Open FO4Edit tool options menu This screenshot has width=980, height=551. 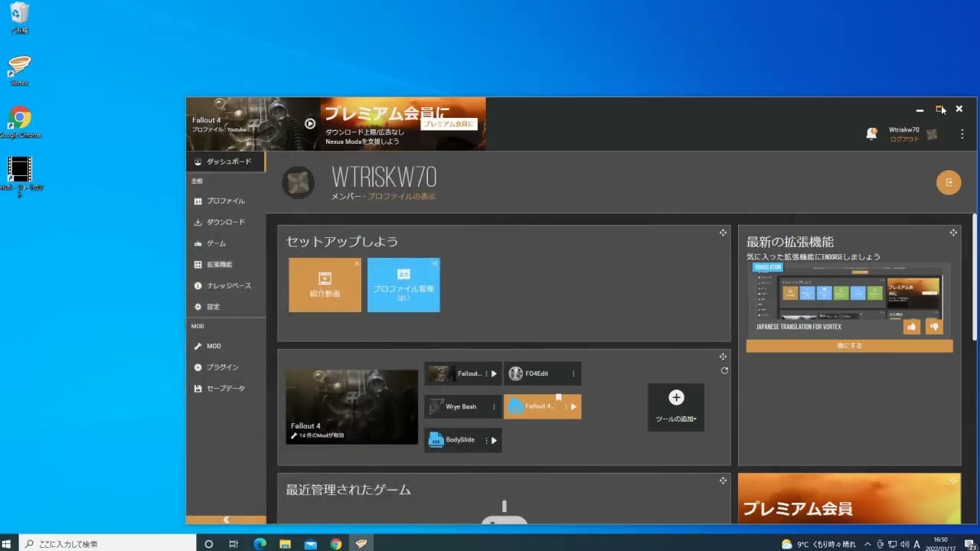tap(573, 374)
